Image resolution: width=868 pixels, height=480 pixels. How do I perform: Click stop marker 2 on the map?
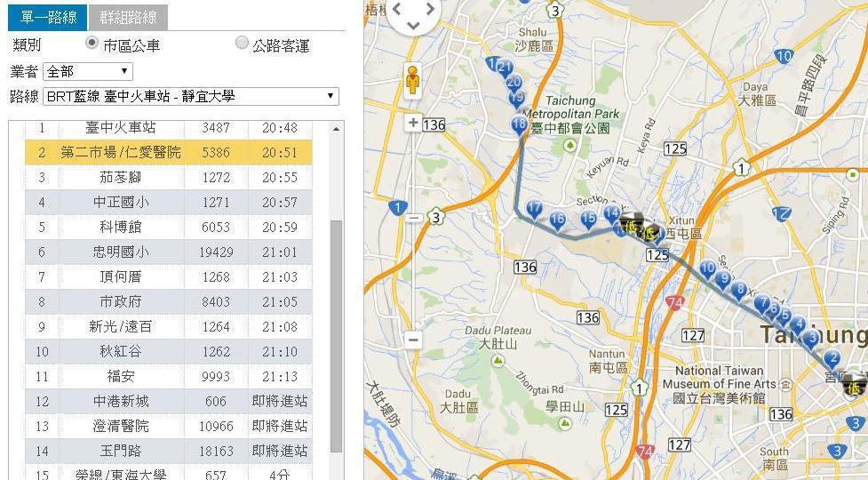[x=832, y=358]
